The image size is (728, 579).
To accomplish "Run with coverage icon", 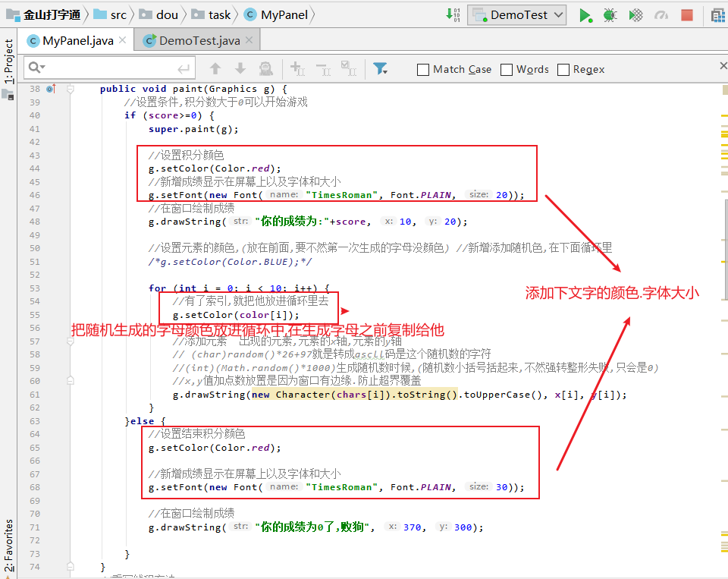I will pos(635,15).
